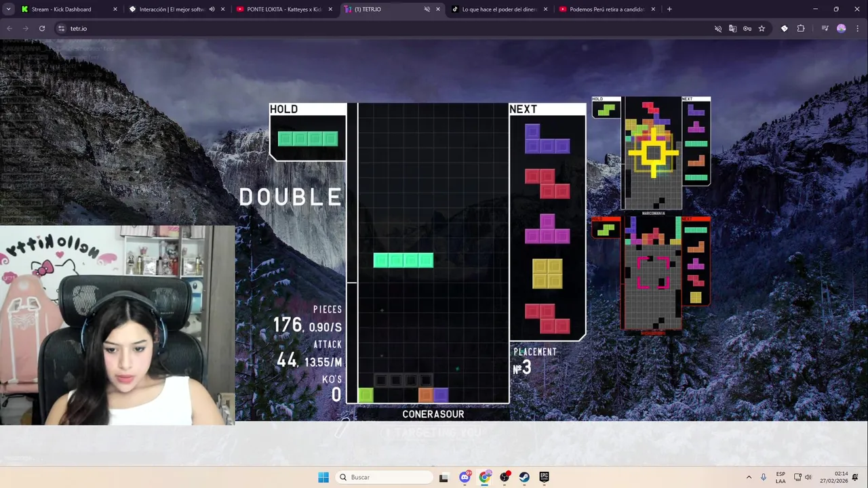
Task: Close the PONTE LOKITA tab
Action: (x=330, y=9)
